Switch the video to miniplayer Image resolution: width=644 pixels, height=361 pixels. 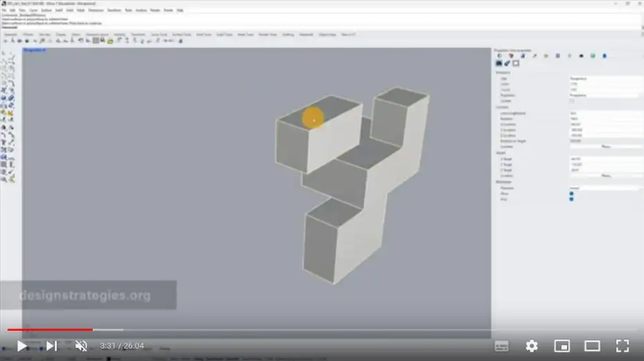tap(562, 346)
